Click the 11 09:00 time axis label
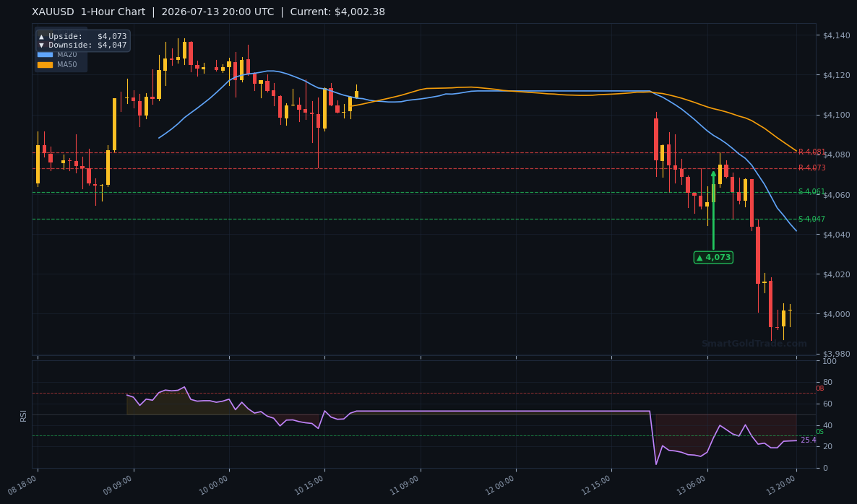 (405, 485)
